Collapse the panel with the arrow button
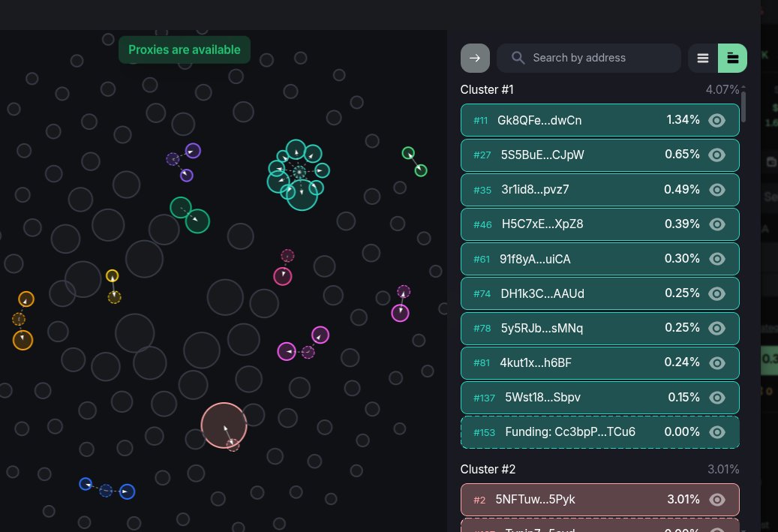Viewport: 778px width, 532px height. click(x=475, y=58)
